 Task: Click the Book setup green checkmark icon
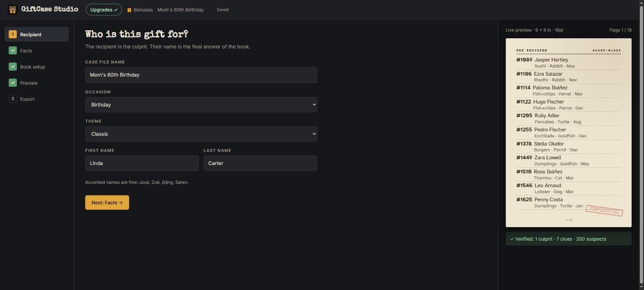tap(13, 67)
